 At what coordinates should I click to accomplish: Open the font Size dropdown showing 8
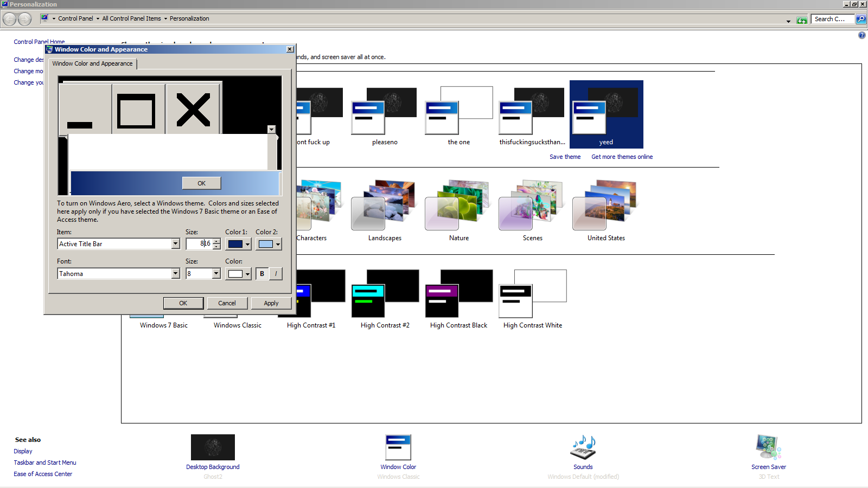[216, 274]
